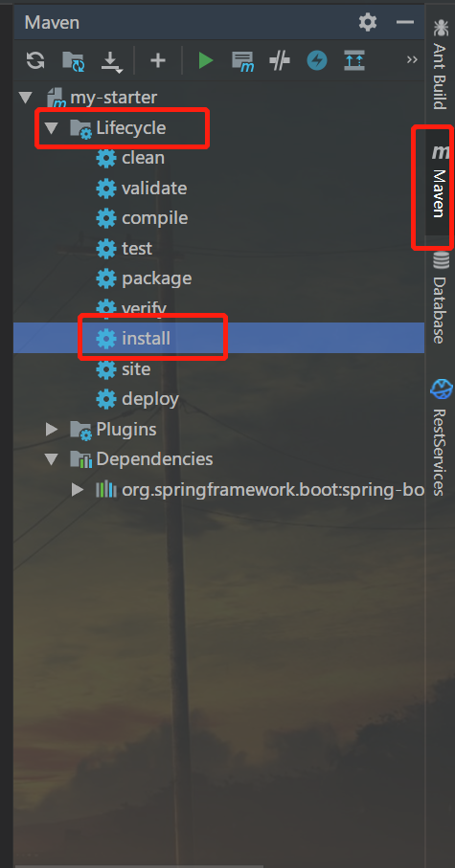Click the Reimport All Maven Projects icon
455x868 pixels.
click(x=35, y=59)
